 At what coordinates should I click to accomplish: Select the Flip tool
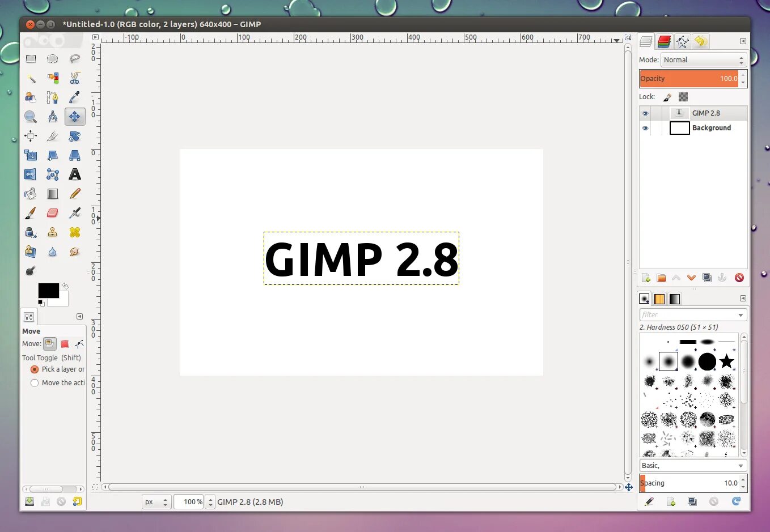pyautogui.click(x=31, y=175)
